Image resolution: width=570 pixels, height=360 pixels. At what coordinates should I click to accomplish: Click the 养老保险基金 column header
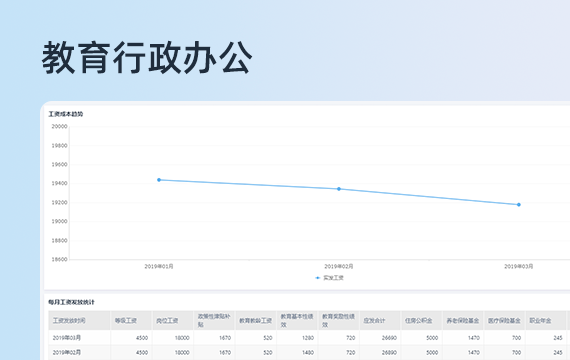463,320
